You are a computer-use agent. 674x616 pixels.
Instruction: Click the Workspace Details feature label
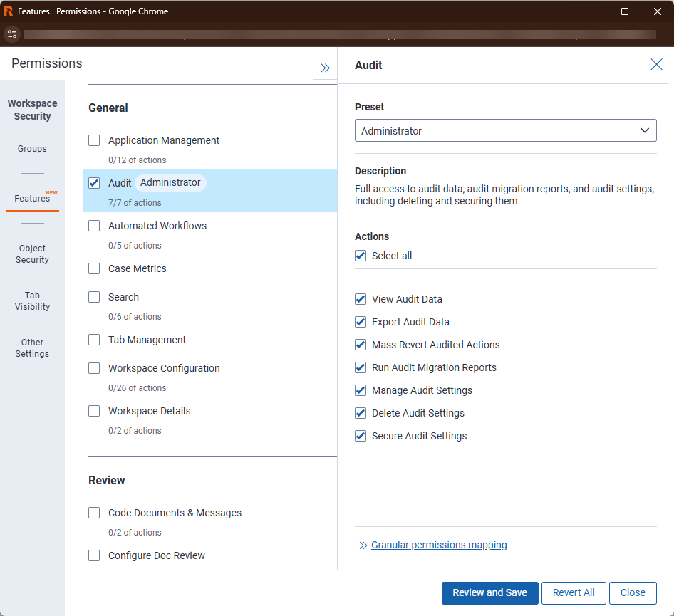click(149, 411)
